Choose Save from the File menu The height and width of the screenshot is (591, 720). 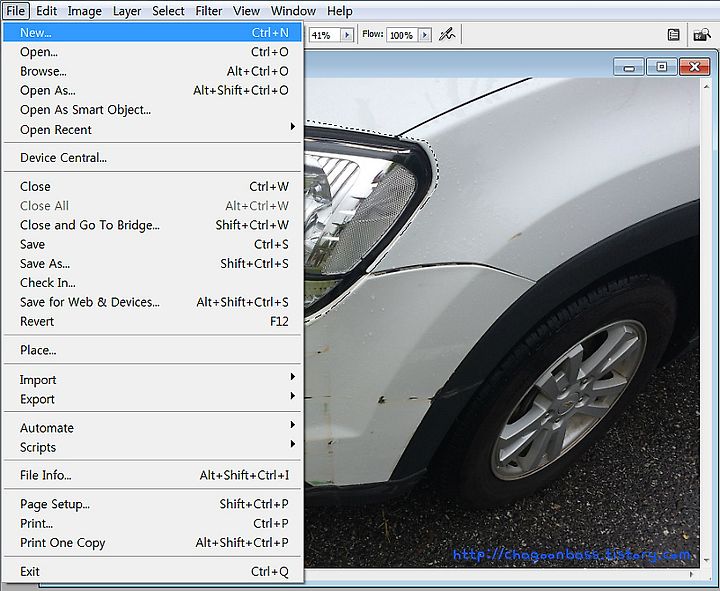tap(152, 244)
